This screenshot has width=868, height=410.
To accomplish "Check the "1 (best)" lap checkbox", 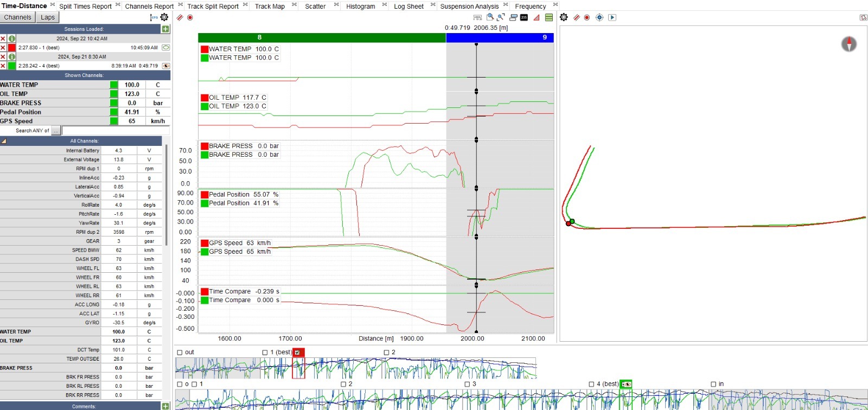I will [x=265, y=353].
